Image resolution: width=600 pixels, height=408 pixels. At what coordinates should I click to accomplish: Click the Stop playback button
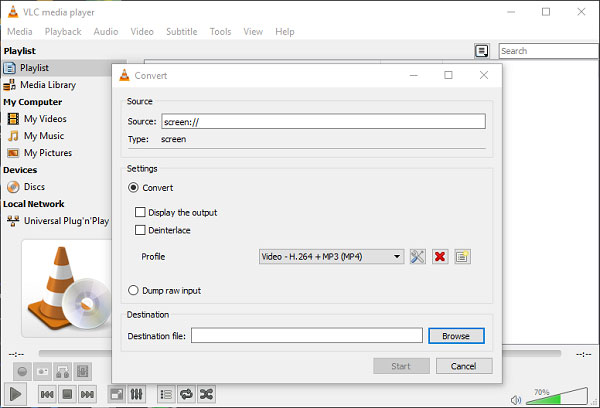[67, 394]
